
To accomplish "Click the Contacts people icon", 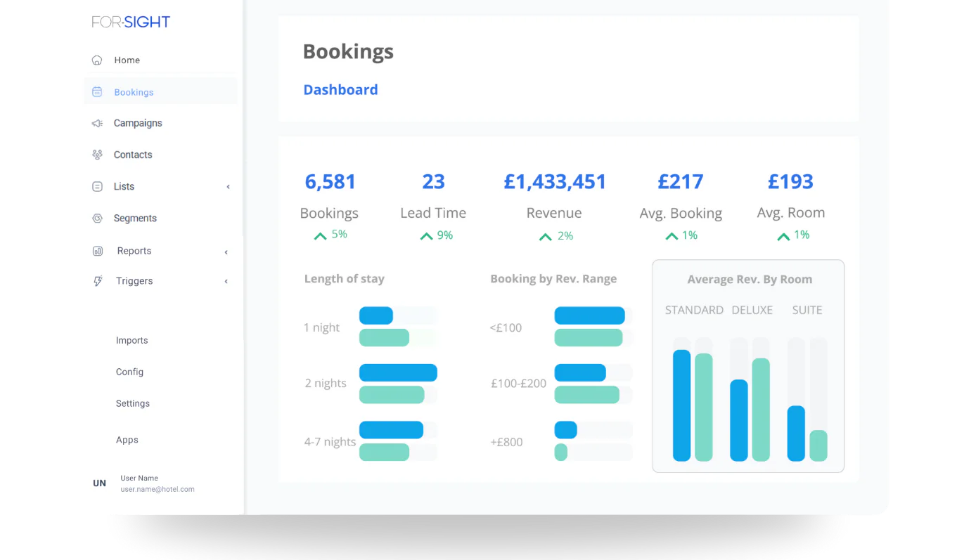I will coord(97,155).
